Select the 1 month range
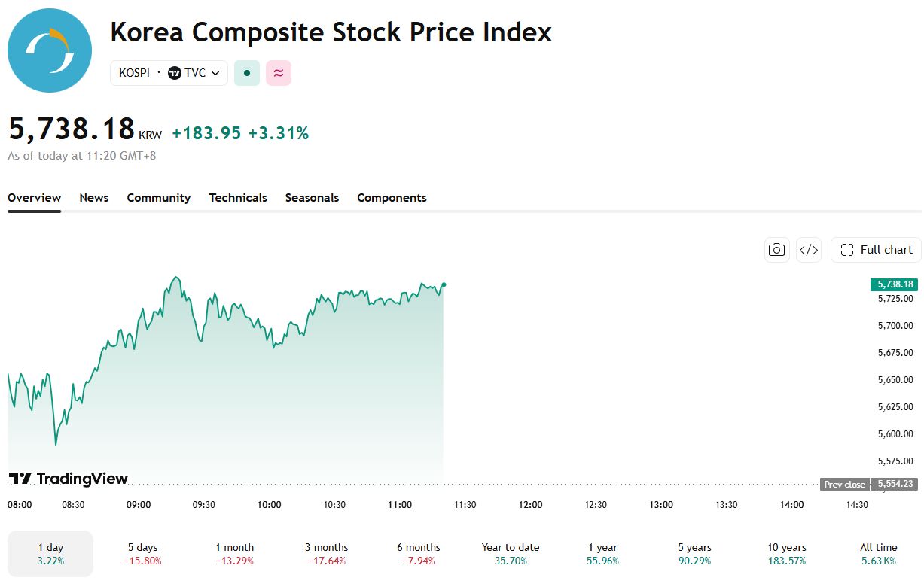The height and width of the screenshot is (581, 924). (234, 554)
